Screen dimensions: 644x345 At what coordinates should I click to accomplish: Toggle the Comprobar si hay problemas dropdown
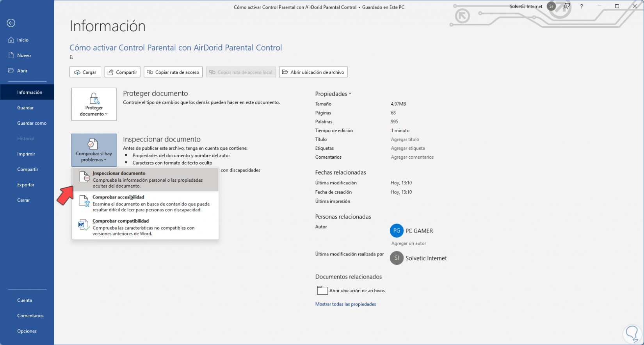[x=94, y=150]
